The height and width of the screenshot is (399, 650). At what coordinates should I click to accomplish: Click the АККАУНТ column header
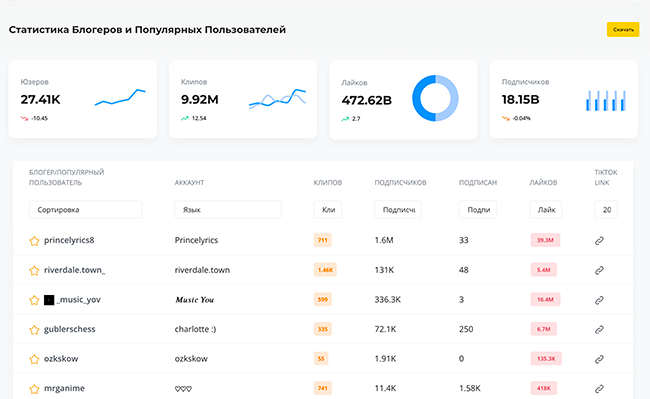pos(189,183)
